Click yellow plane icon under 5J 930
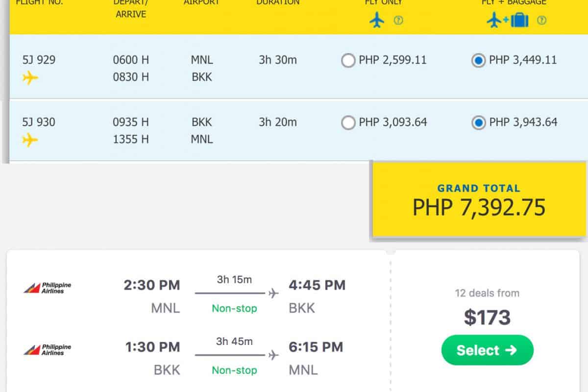 (30, 140)
